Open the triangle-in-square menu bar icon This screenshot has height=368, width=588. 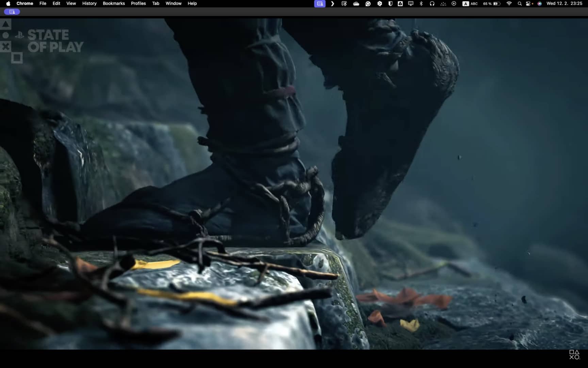pyautogui.click(x=401, y=3)
